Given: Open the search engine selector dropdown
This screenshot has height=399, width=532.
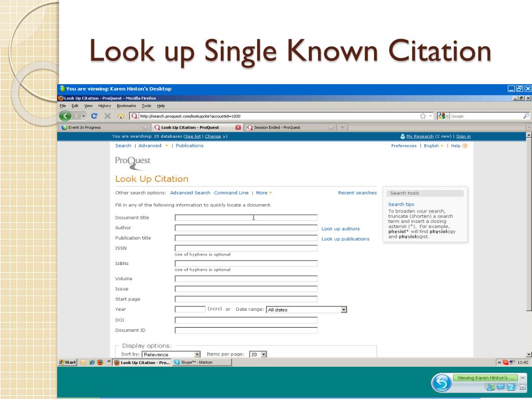Looking at the screenshot, I should tap(444, 116).
